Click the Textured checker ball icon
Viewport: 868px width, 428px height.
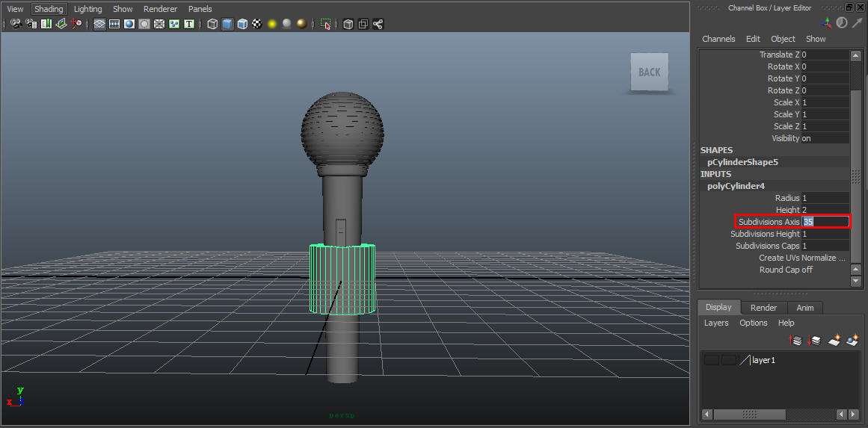[257, 24]
